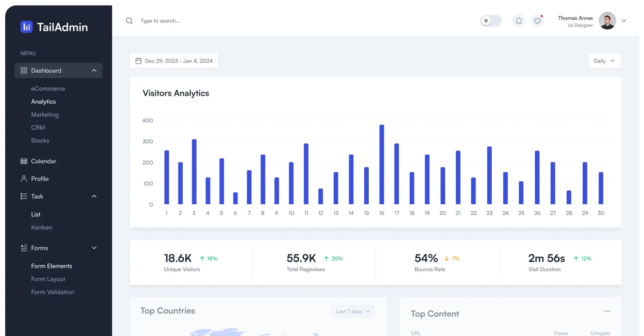Expand the Forms menu chevron
Viewport: 644px width, 336px height.
94,248
